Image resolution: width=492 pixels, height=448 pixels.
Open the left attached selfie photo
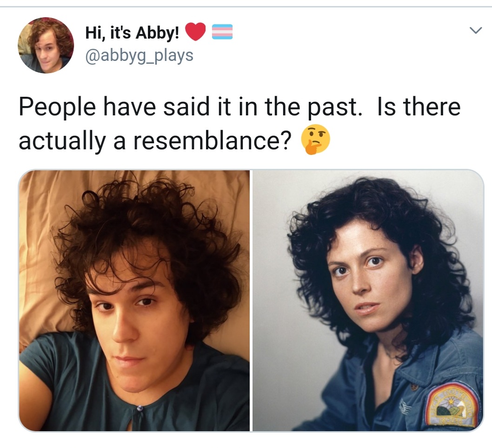tap(134, 301)
